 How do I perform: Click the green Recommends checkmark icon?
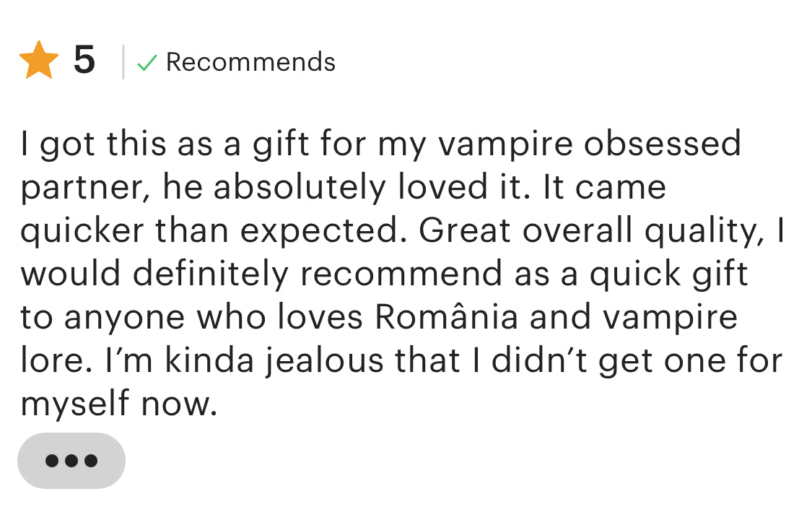coord(147,63)
